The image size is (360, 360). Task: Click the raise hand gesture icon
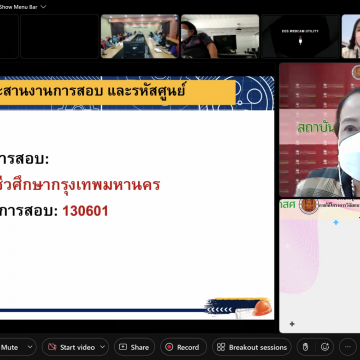(x=306, y=347)
